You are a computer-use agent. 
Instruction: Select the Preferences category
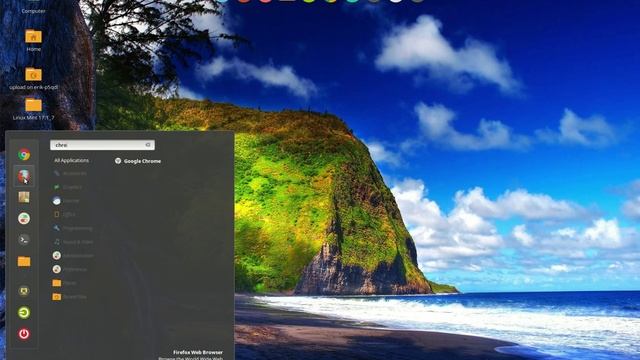click(70, 269)
